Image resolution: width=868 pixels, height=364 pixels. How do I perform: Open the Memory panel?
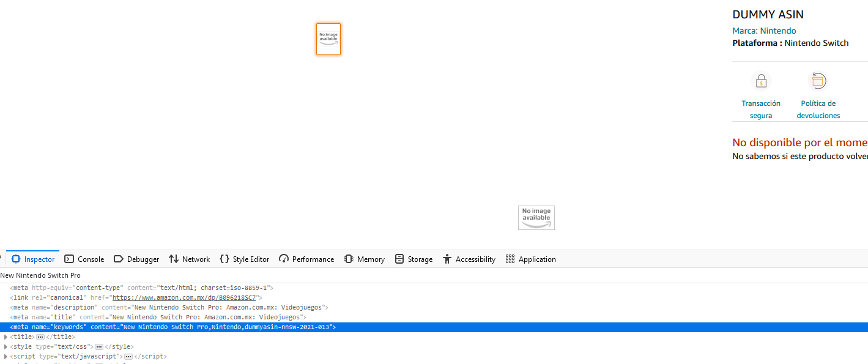click(364, 259)
